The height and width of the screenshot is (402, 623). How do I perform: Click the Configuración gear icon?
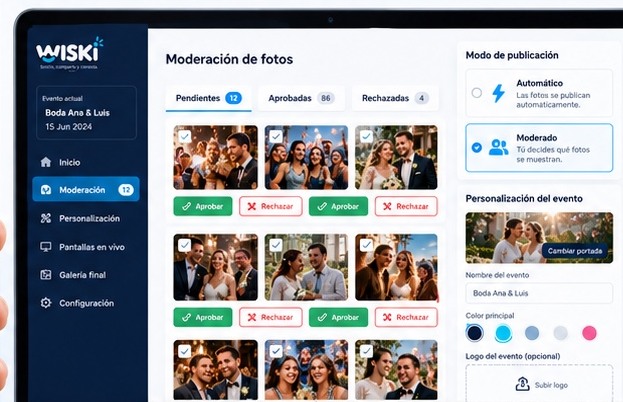[46, 303]
